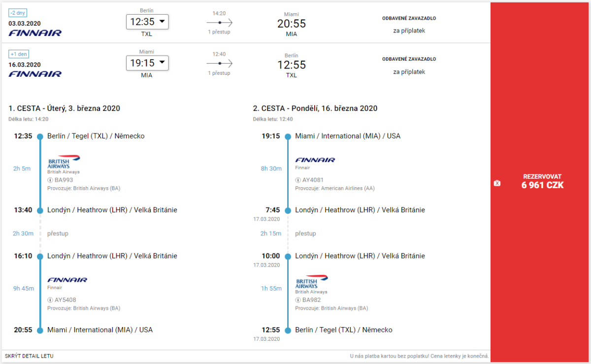The image size is (591, 364).
Task: Open the 12:35 departure time dropdown
Action: pos(147,22)
